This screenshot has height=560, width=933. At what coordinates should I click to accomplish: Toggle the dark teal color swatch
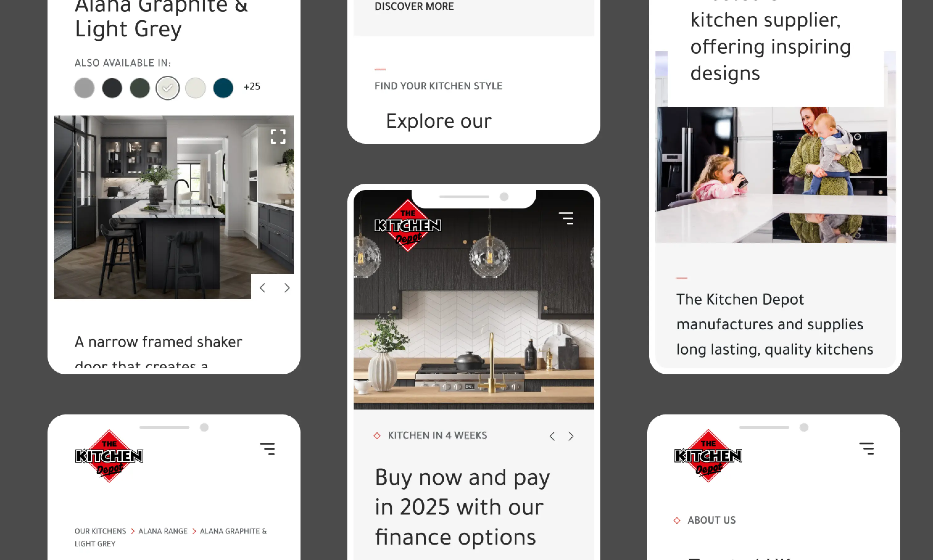pyautogui.click(x=223, y=87)
